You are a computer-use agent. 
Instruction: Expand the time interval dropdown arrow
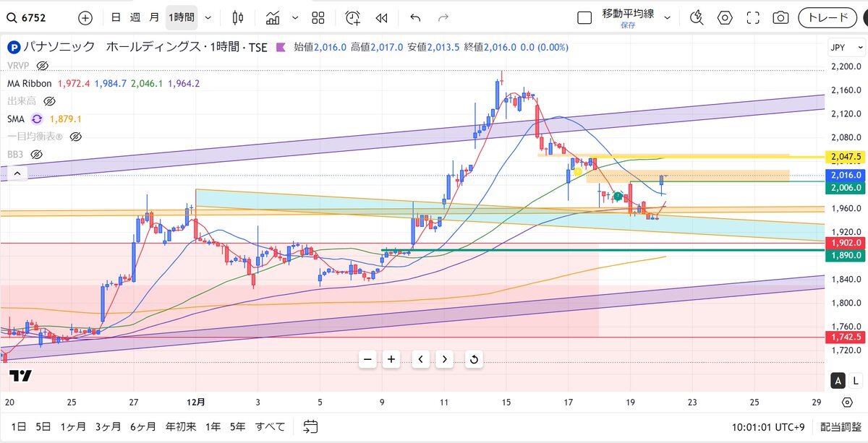(x=208, y=17)
